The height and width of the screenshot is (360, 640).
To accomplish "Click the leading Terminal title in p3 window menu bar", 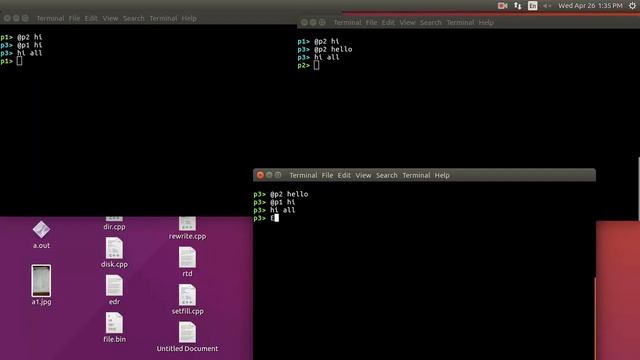I will (x=303, y=175).
